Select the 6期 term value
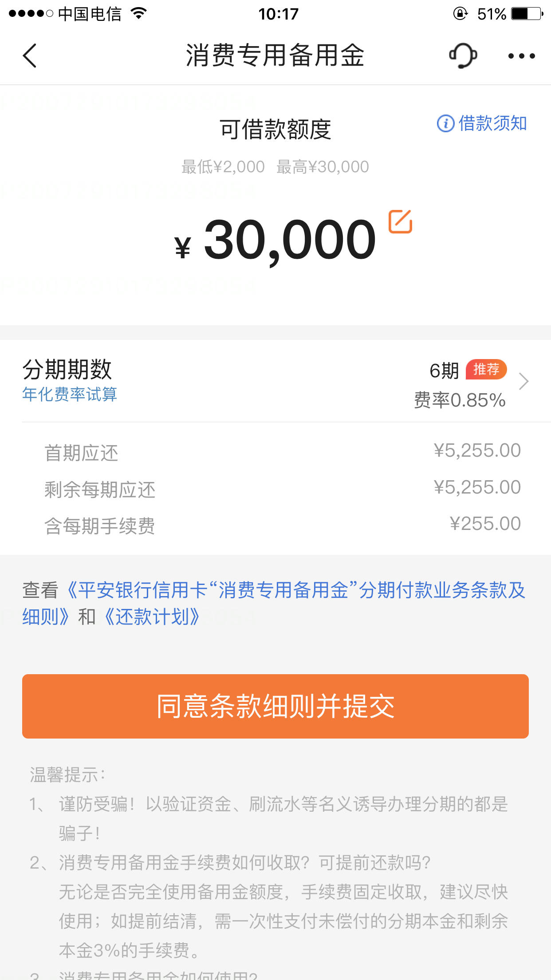Viewport: 551px width, 980px height. click(x=444, y=370)
